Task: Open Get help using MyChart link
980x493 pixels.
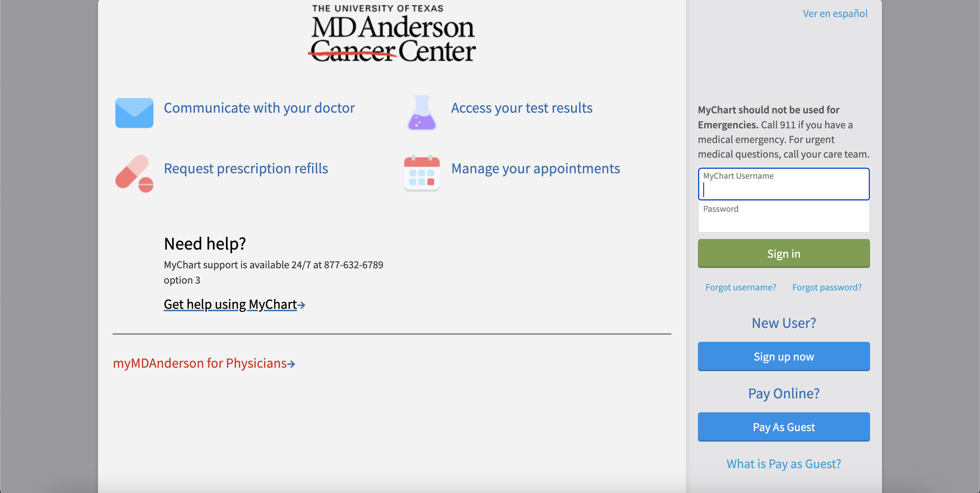Action: [x=230, y=304]
